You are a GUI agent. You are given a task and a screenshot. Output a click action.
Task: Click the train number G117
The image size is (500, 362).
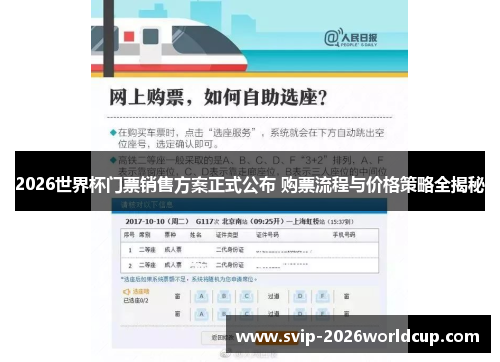(x=204, y=221)
